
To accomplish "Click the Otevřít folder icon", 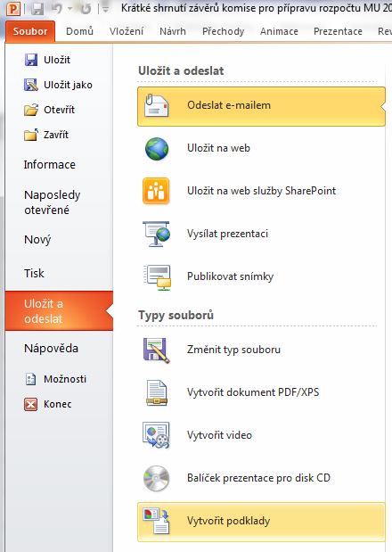I will tap(31, 110).
